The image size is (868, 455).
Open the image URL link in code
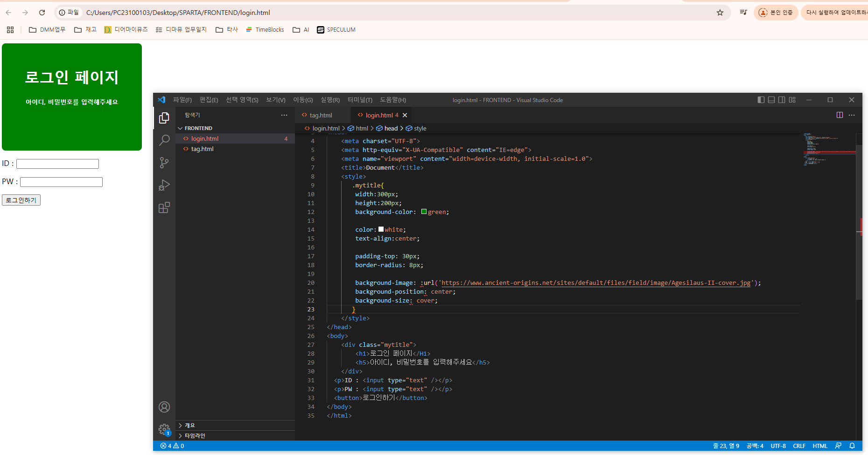596,283
